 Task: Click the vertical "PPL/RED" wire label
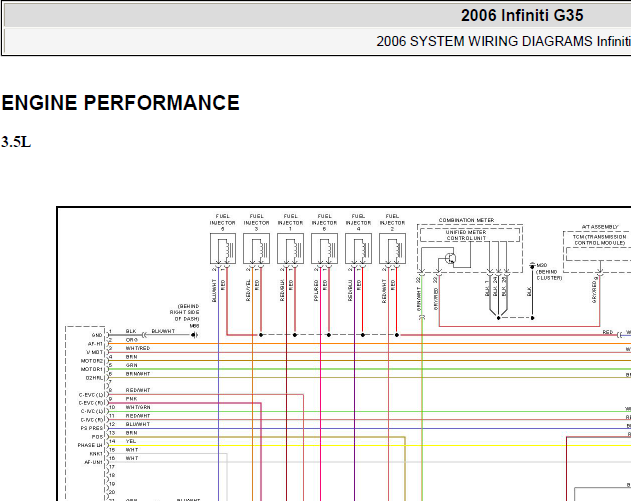pyautogui.click(x=316, y=290)
